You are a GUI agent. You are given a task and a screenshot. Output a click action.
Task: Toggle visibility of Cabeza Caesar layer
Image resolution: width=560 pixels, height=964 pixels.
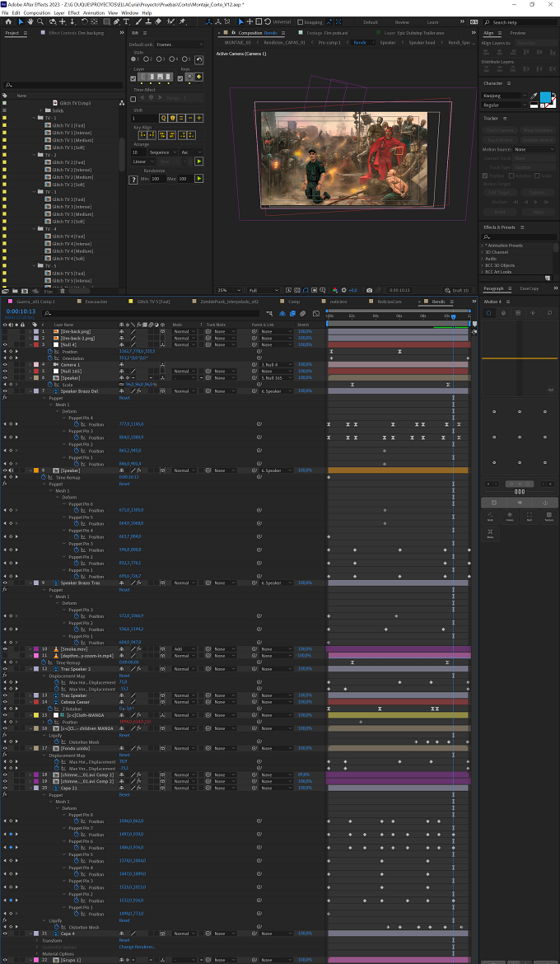coord(5,701)
